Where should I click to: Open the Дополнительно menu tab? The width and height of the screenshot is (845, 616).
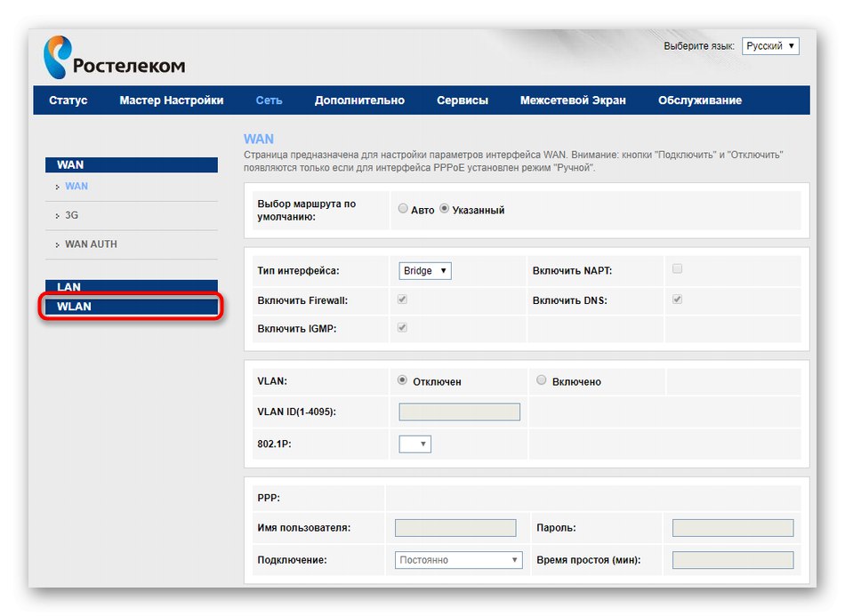click(359, 100)
